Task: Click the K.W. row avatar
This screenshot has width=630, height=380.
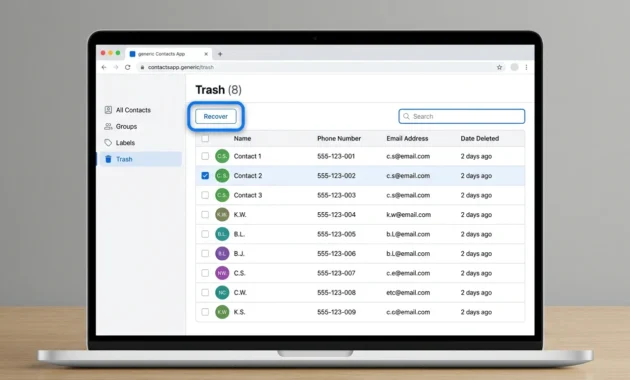Action: (222, 215)
